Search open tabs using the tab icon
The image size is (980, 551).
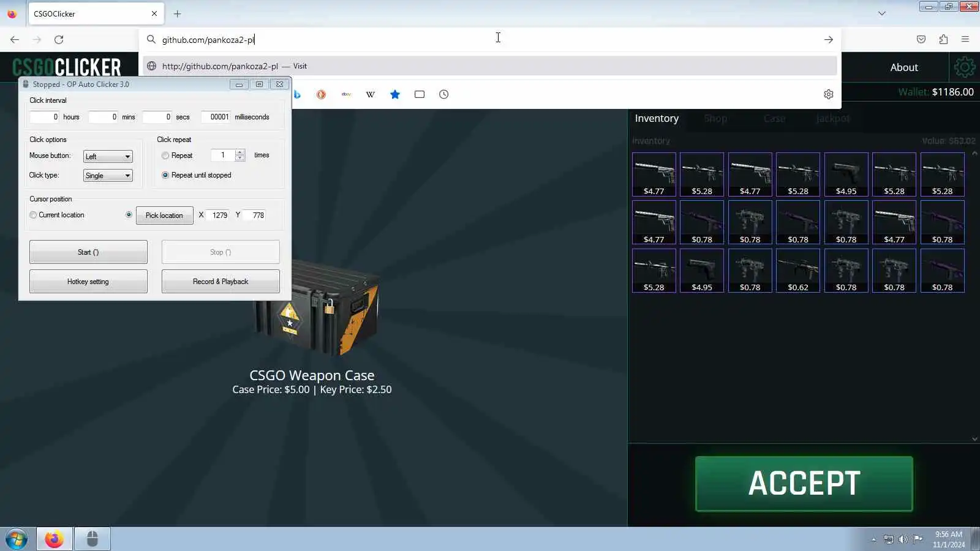420,94
